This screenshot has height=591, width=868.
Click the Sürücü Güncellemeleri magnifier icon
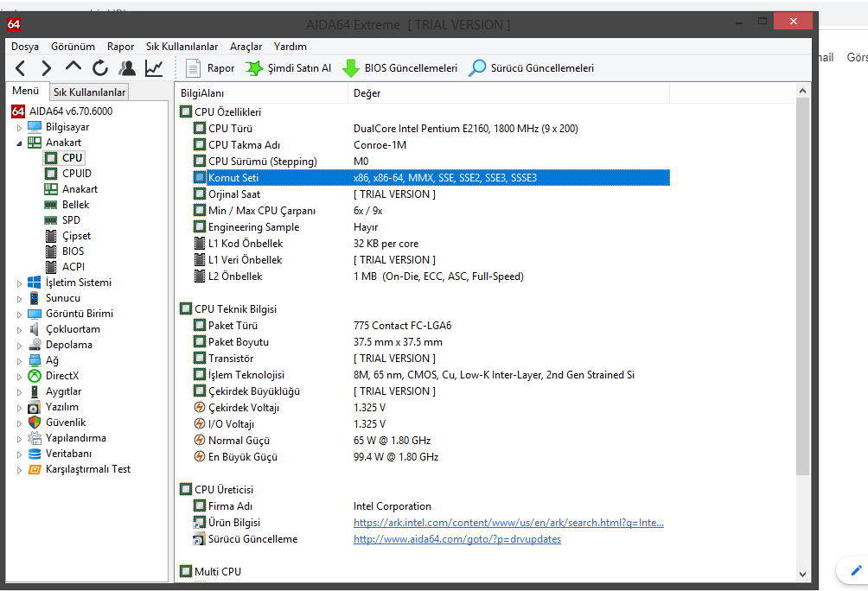point(477,68)
